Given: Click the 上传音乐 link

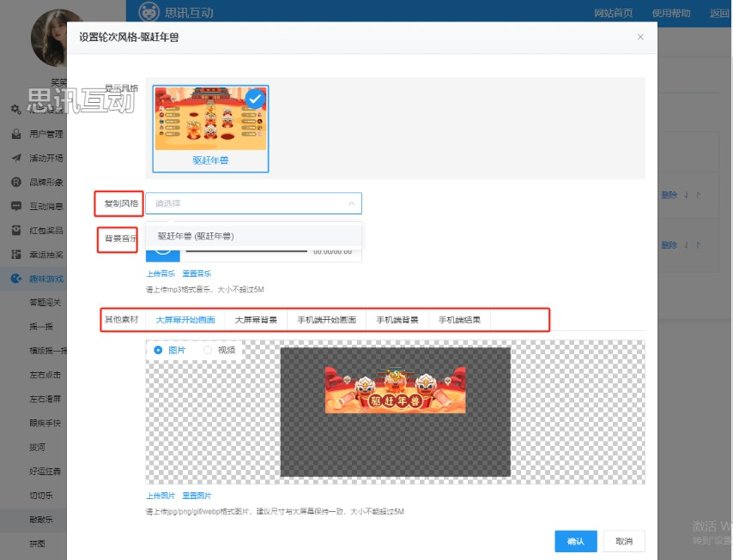Looking at the screenshot, I should pyautogui.click(x=161, y=274).
